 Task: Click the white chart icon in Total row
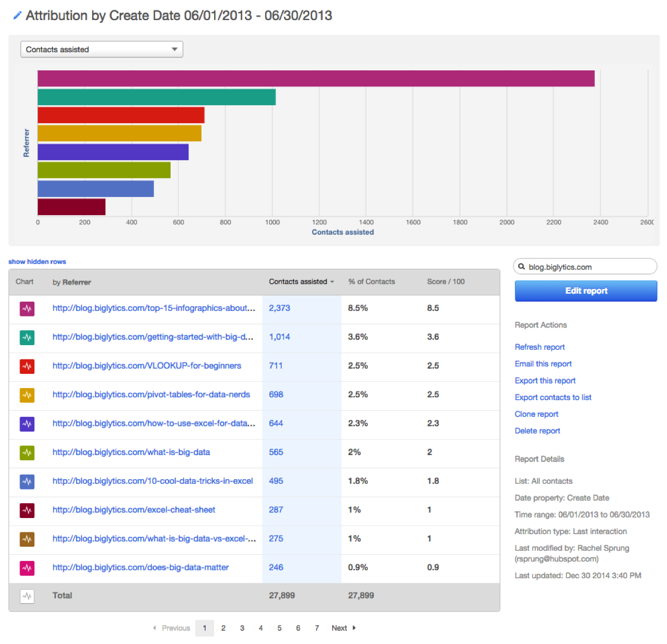tap(27, 596)
